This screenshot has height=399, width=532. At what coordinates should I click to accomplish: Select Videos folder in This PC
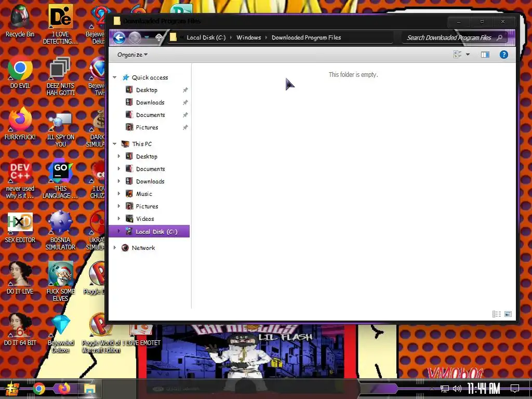point(145,219)
